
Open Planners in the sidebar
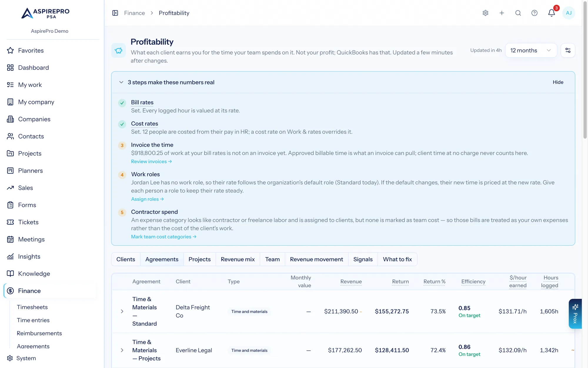[x=30, y=171]
